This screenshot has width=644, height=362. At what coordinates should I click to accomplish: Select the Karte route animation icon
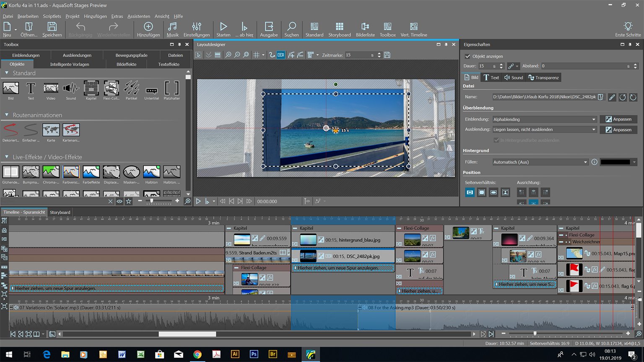point(51,130)
